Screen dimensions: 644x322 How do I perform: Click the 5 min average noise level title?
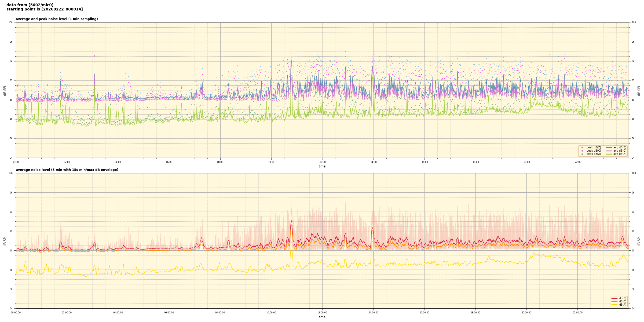click(67, 170)
